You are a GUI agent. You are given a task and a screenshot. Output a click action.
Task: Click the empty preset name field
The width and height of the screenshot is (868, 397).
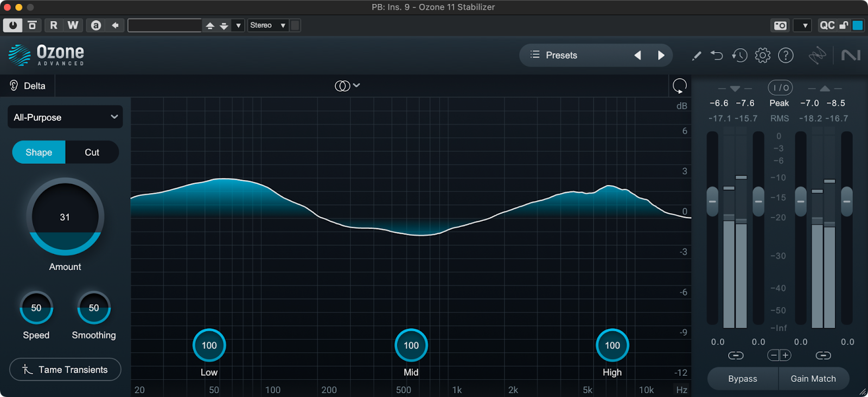click(x=165, y=25)
